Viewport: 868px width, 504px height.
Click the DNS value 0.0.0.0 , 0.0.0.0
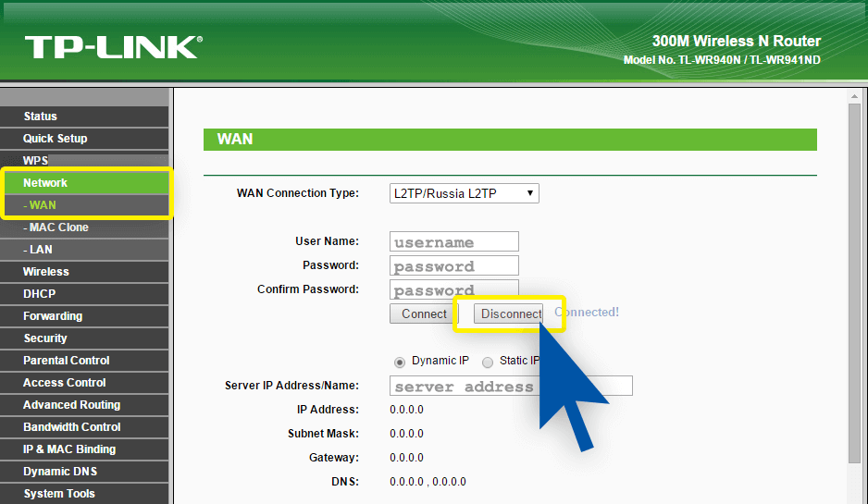point(428,482)
